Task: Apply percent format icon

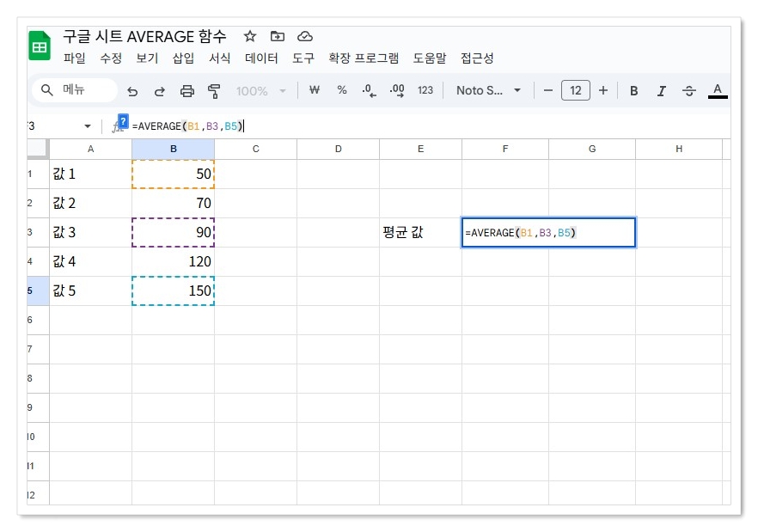Action: pyautogui.click(x=342, y=90)
